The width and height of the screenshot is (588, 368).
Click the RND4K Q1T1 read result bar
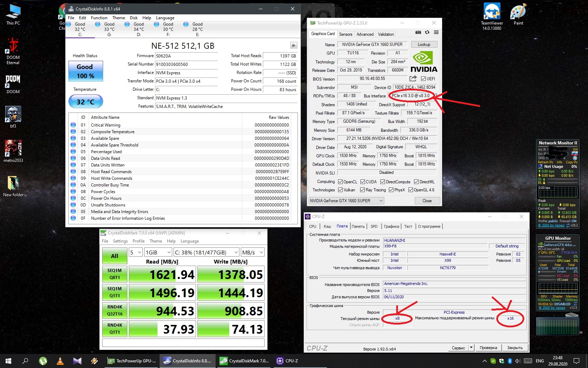[x=162, y=329]
